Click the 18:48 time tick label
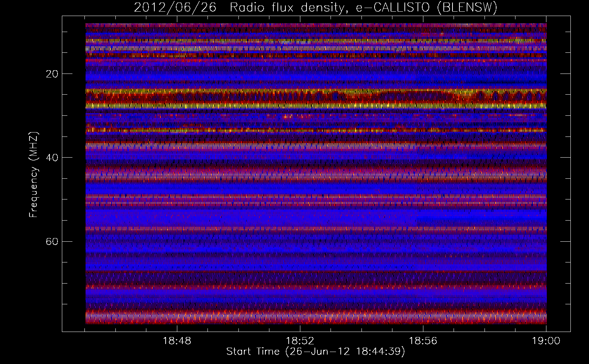This screenshot has height=364, width=589. [177, 341]
